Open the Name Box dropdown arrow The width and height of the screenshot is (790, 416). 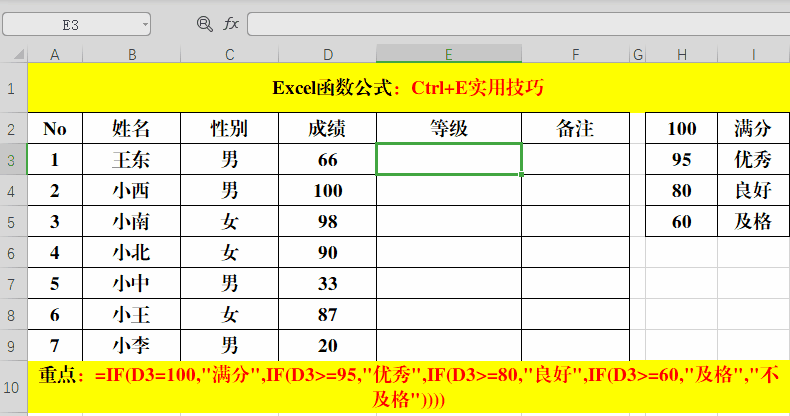(145, 24)
